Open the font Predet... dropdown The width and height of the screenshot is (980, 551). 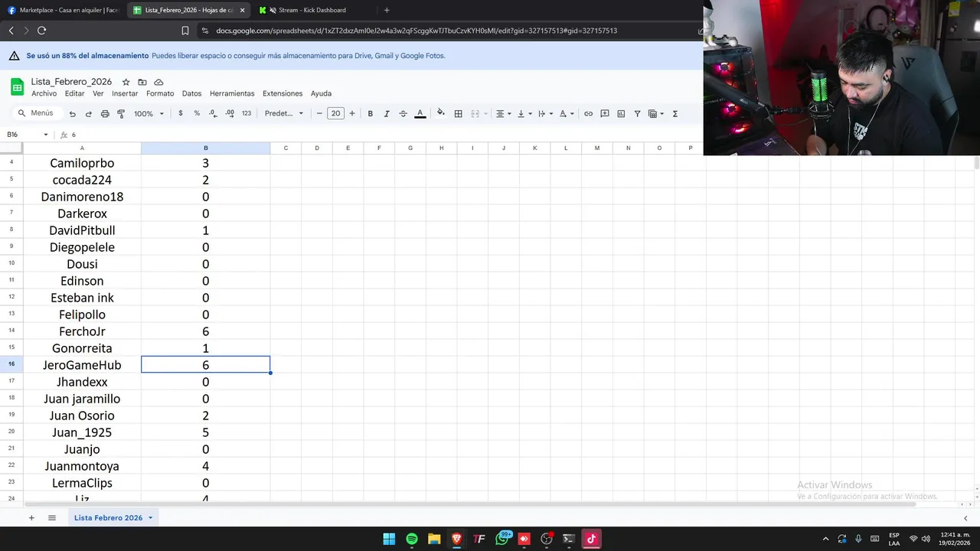click(x=284, y=113)
